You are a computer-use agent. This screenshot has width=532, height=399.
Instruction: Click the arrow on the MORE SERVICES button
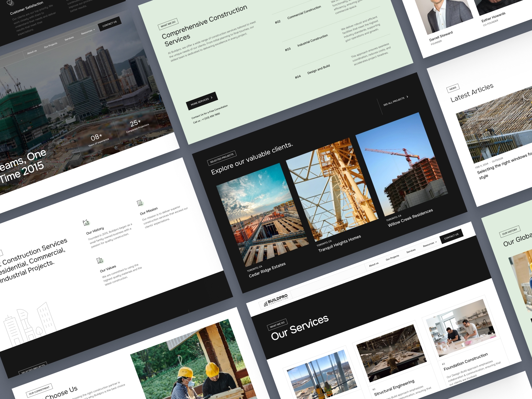[211, 97]
